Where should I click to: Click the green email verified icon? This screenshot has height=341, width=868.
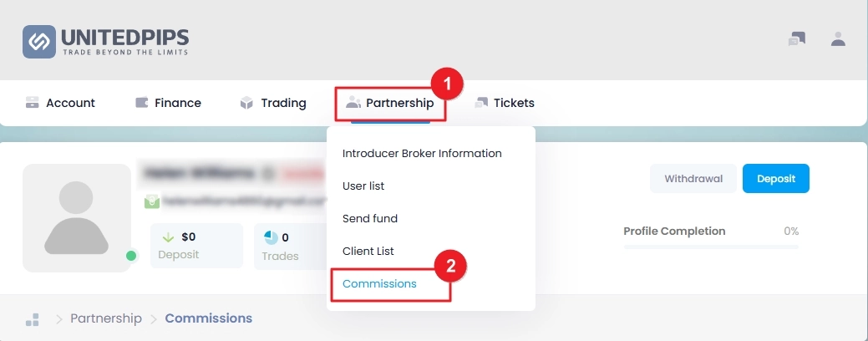click(152, 201)
